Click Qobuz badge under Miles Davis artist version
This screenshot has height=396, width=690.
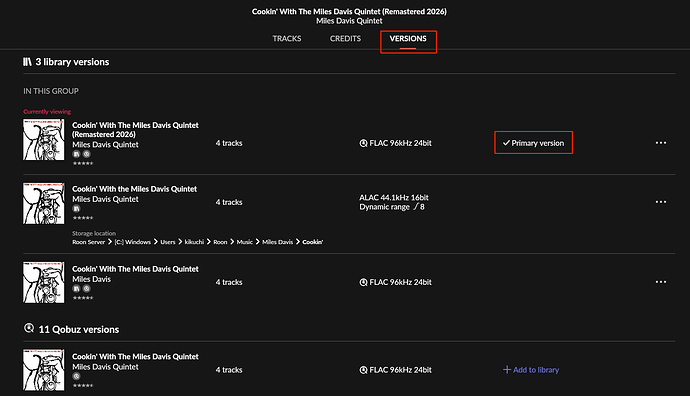coord(87,289)
